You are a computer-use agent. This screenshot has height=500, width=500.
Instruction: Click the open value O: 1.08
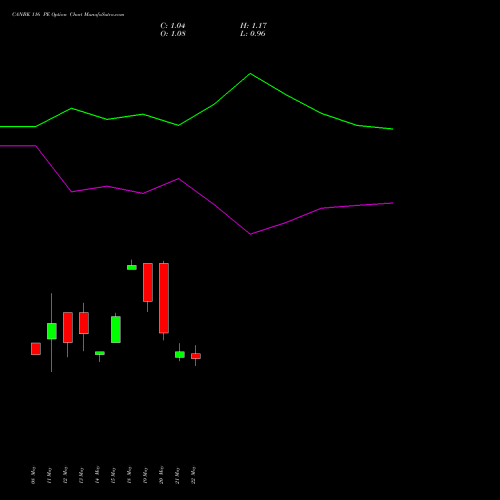[173, 34]
